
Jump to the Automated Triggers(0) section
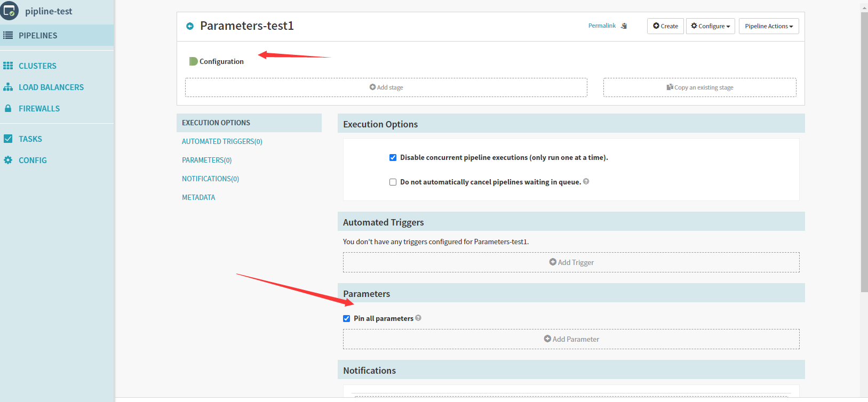(222, 141)
